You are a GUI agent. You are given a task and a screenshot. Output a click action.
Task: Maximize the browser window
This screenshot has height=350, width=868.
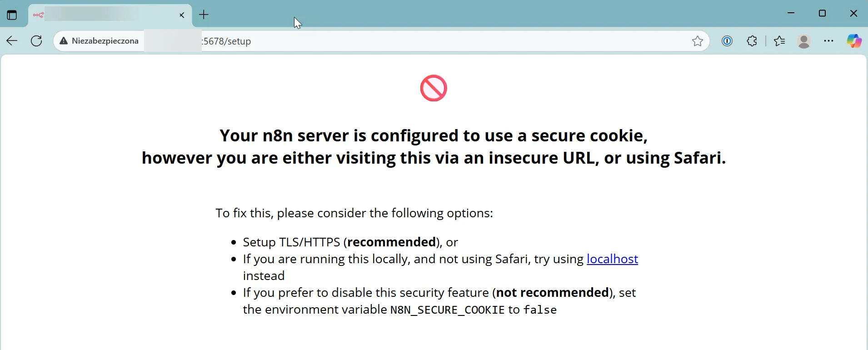point(822,13)
